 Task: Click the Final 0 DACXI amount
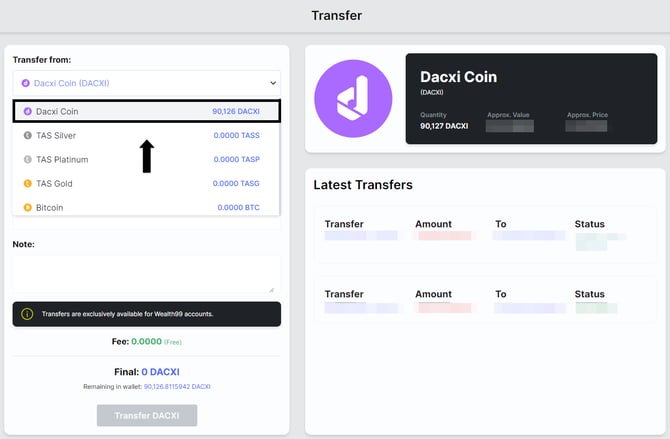click(160, 372)
